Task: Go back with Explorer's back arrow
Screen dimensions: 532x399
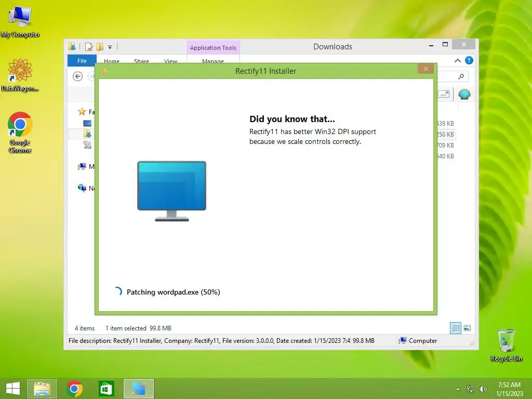Action: pyautogui.click(x=78, y=76)
